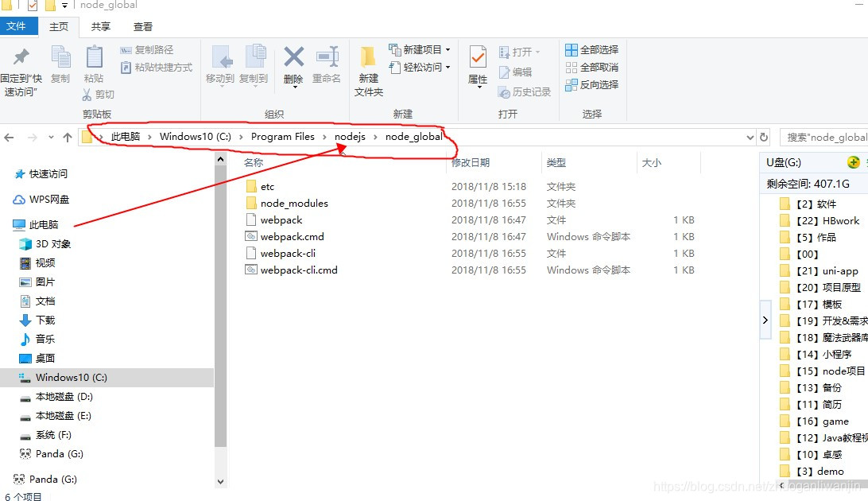This screenshot has height=501, width=868.
Task: Switch to the 共享 (Share) tab
Action: tap(101, 26)
